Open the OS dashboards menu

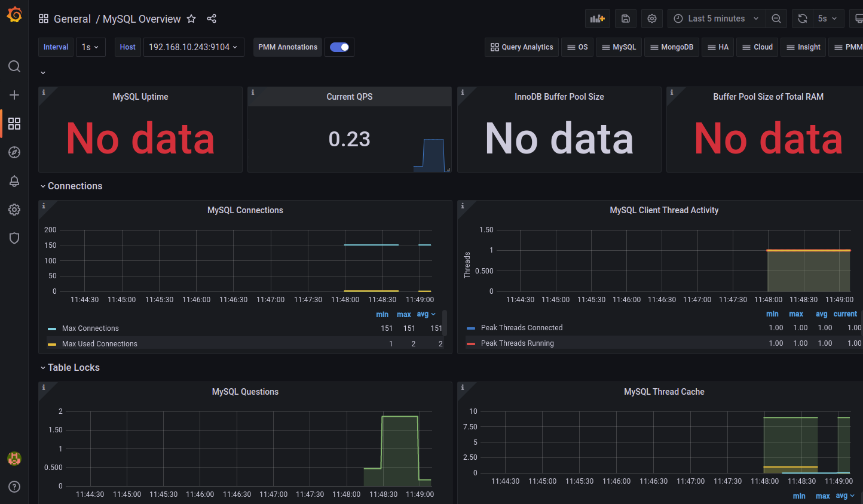click(x=577, y=47)
